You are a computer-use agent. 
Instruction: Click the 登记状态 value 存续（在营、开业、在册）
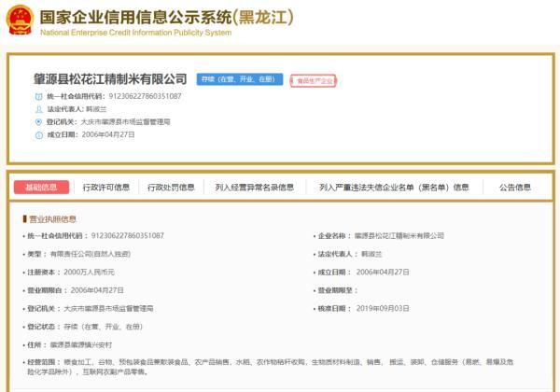tap(104, 327)
